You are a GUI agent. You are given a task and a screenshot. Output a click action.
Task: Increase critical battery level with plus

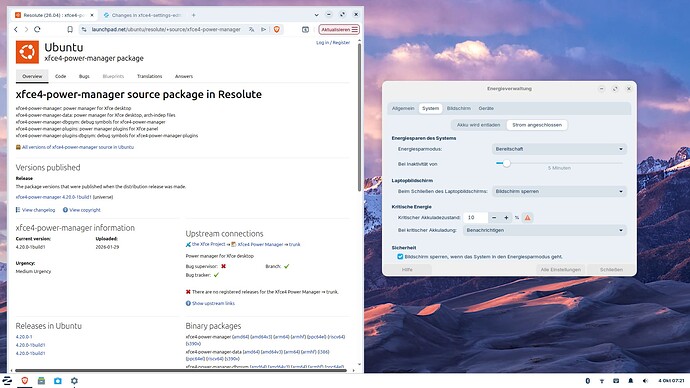(506, 217)
